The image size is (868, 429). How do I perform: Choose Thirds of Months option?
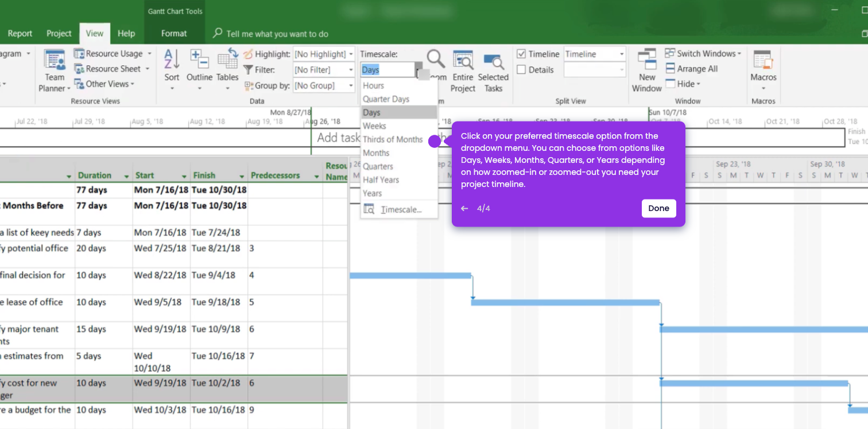click(x=399, y=139)
